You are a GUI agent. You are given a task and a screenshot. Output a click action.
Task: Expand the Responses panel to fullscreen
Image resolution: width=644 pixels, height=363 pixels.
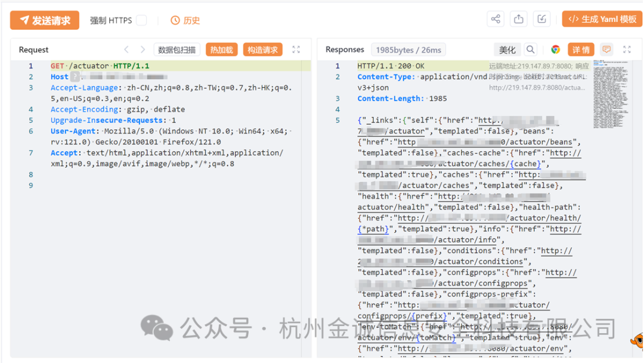[x=627, y=50]
